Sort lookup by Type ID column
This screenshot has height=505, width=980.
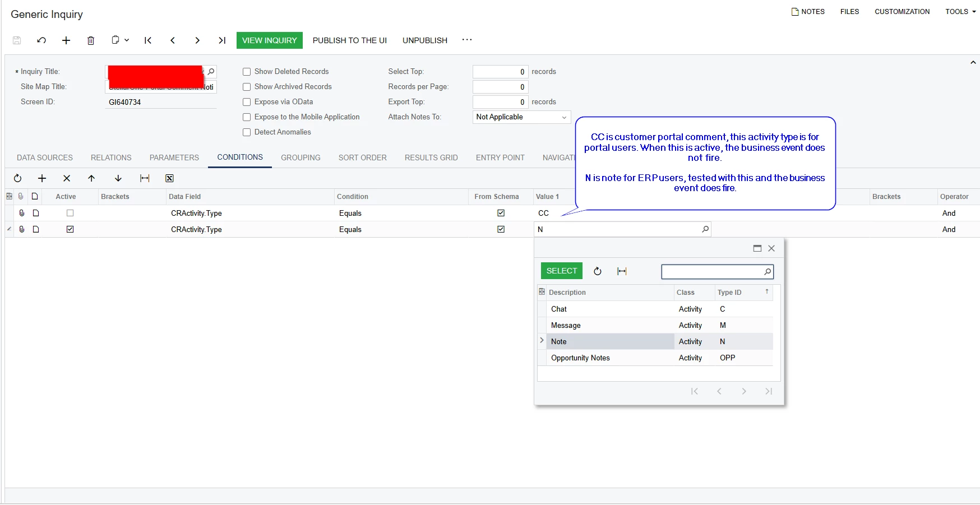(744, 293)
